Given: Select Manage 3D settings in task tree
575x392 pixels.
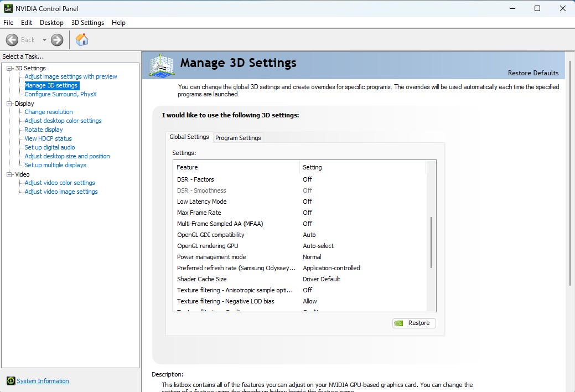Looking at the screenshot, I should [51, 85].
